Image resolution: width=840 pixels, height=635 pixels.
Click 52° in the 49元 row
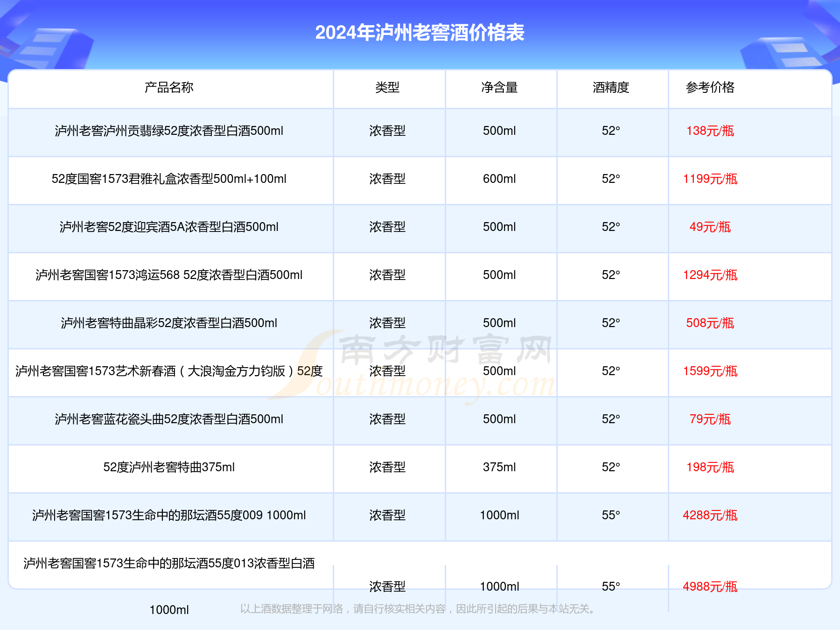click(x=611, y=227)
